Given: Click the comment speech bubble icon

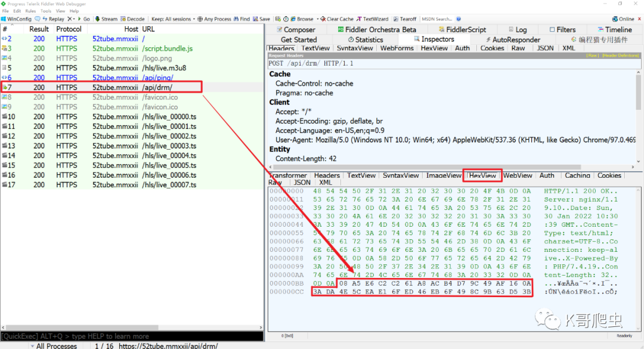Looking at the screenshot, I should [x=36, y=19].
